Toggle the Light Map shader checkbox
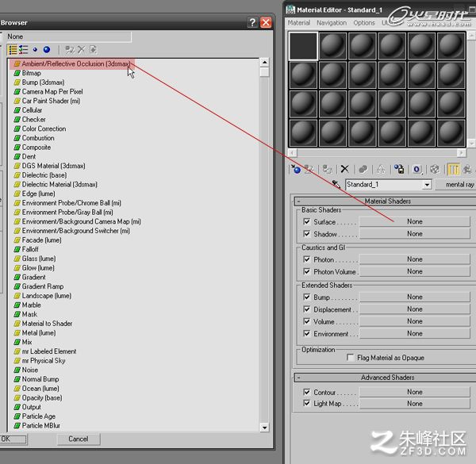 tap(306, 403)
